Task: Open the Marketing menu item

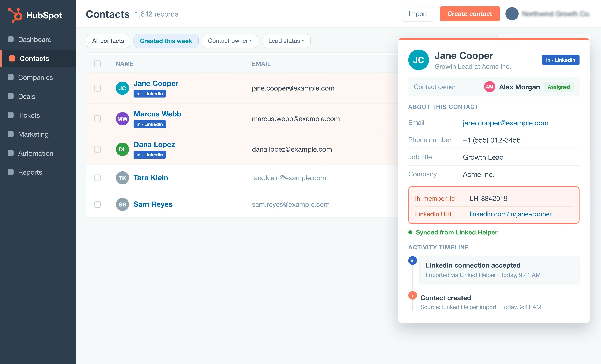Action: pos(38,134)
